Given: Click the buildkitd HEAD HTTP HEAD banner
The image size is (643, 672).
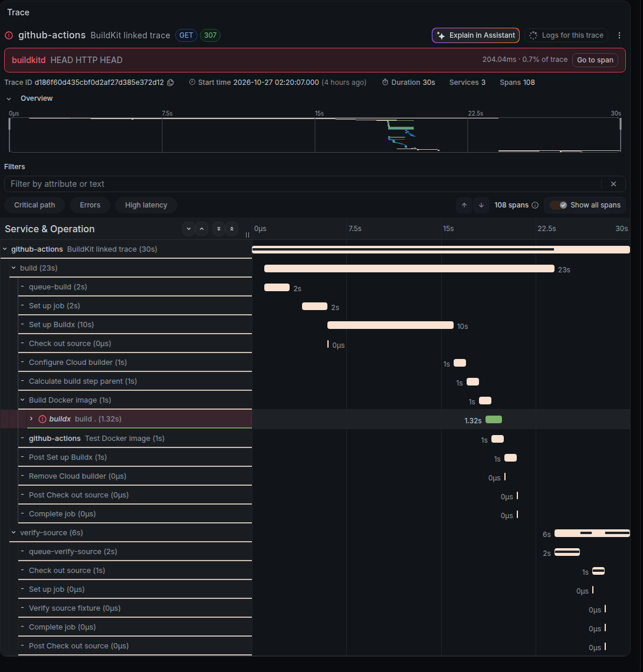Looking at the screenshot, I should click(x=315, y=60).
